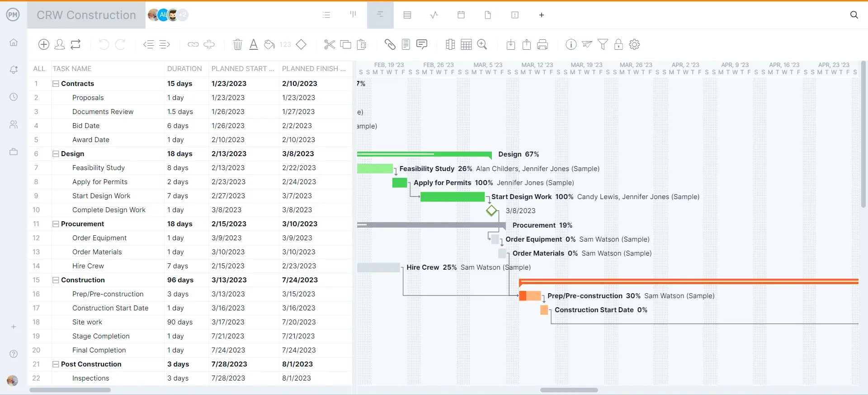The image size is (868, 395).
Task: Collapse the Contracts task group
Action: pyautogui.click(x=56, y=84)
